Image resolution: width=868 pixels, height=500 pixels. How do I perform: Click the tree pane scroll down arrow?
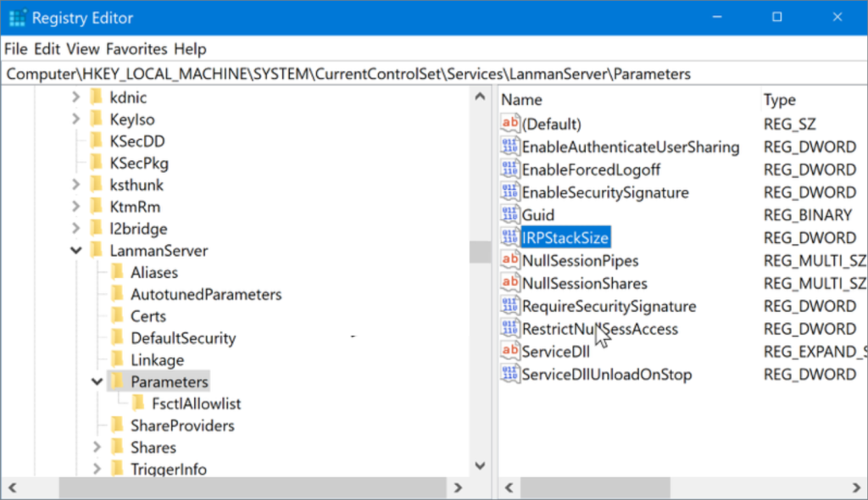click(x=480, y=465)
